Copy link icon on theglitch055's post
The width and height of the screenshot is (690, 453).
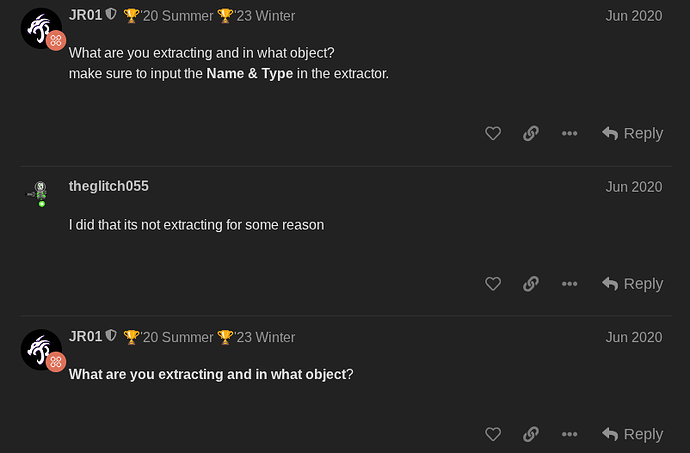pos(531,284)
